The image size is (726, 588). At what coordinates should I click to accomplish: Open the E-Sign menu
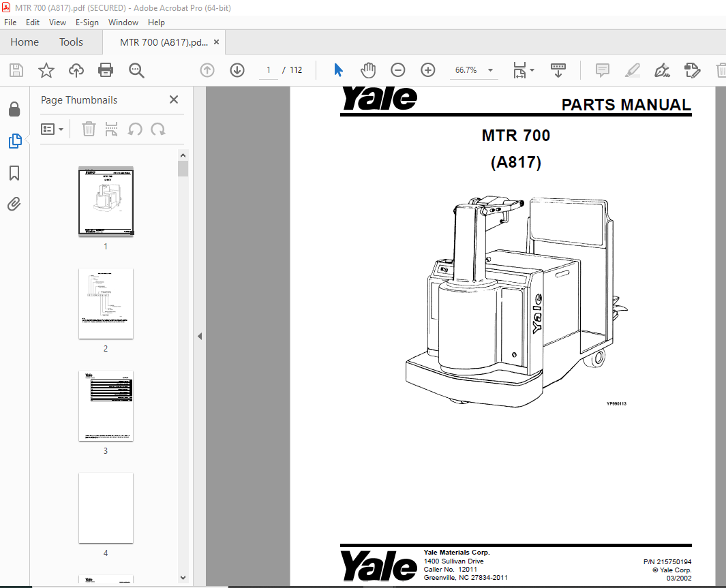(x=87, y=22)
